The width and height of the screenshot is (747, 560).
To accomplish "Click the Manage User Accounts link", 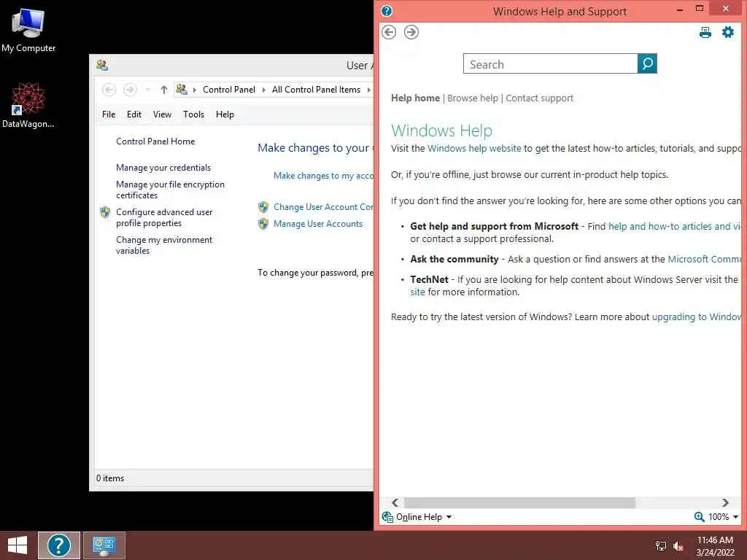I will (x=318, y=224).
